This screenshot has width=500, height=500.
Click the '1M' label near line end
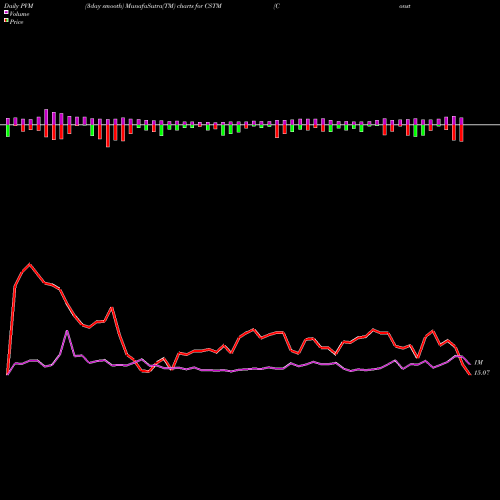(478, 362)
